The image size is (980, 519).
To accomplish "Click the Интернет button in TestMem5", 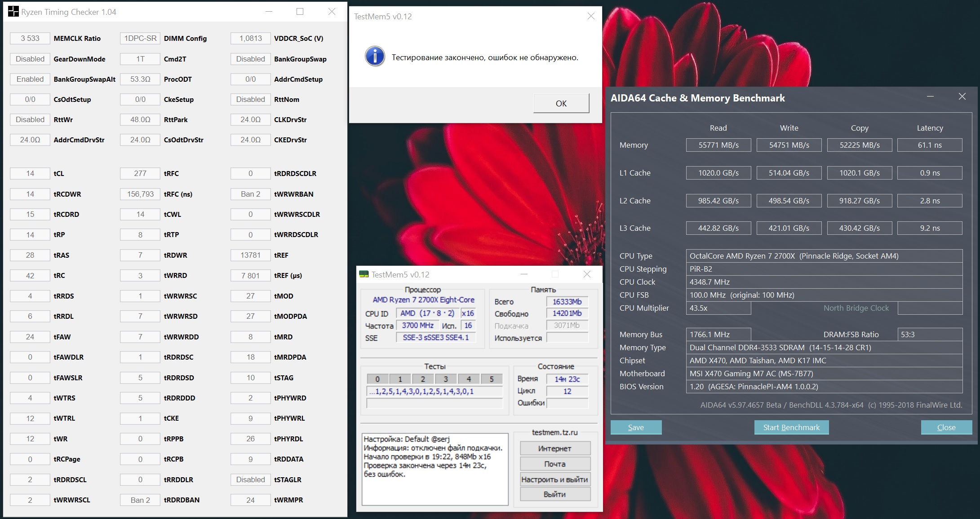I will coord(555,449).
